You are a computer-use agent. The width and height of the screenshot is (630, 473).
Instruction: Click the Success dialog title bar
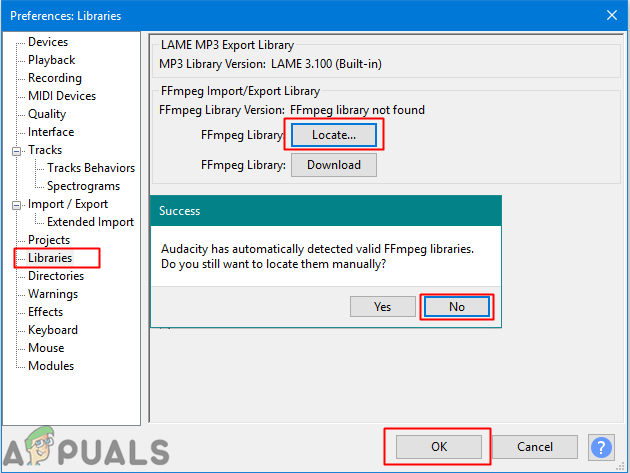(326, 211)
